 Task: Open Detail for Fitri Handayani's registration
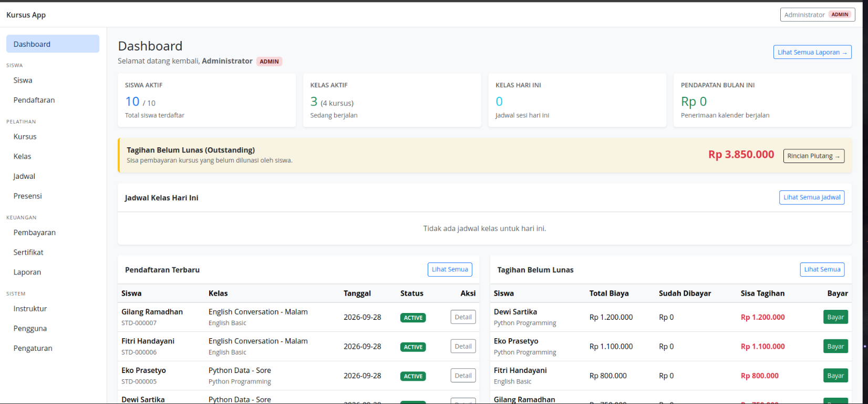[463, 347]
